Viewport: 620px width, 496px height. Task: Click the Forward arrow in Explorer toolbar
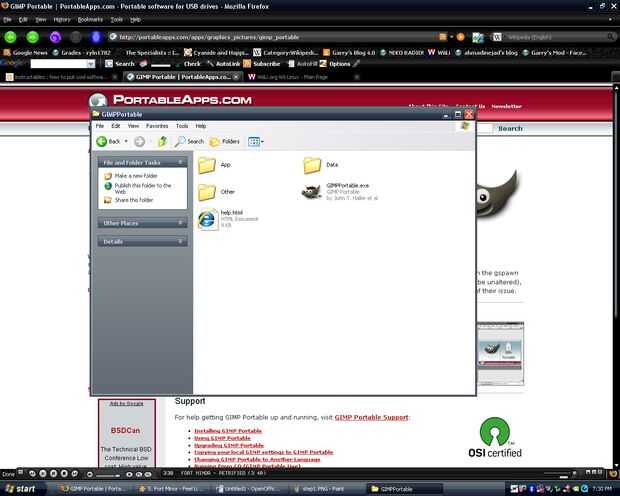coord(139,141)
